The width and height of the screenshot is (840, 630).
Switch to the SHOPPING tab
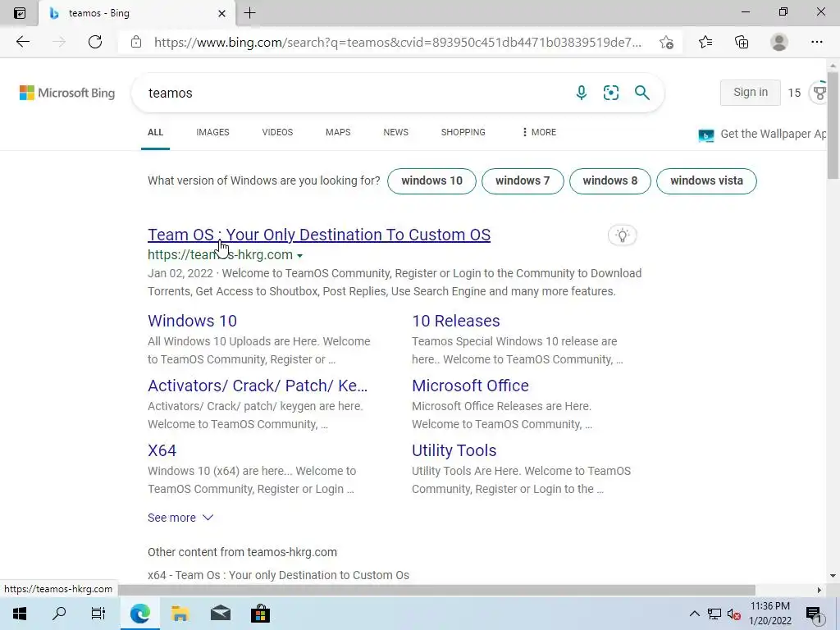pos(463,132)
